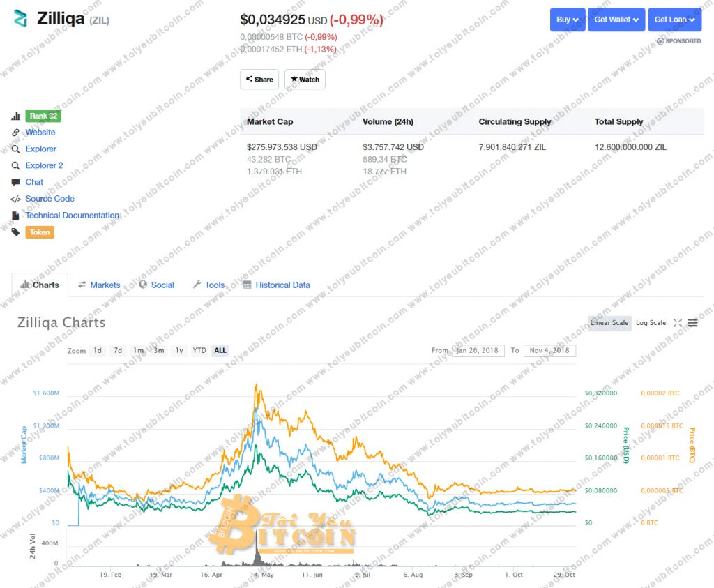The width and height of the screenshot is (714, 588).
Task: Open the Source Code link
Action: [50, 199]
